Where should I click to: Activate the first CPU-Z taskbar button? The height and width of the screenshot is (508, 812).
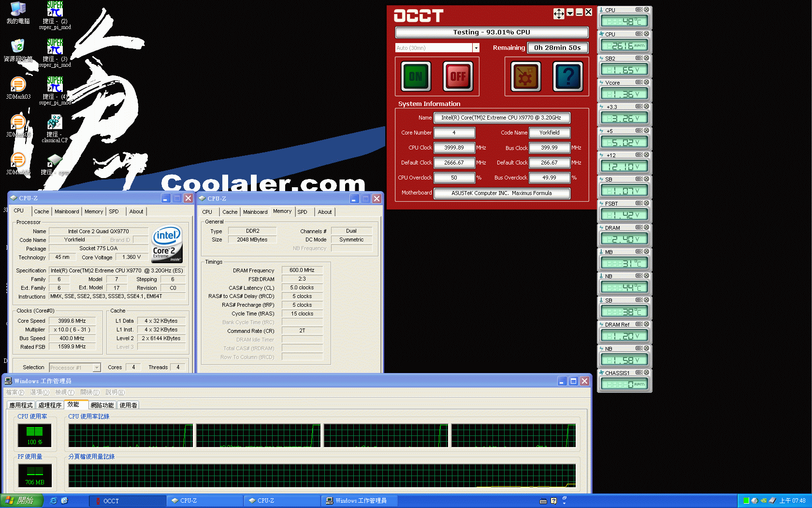point(205,501)
